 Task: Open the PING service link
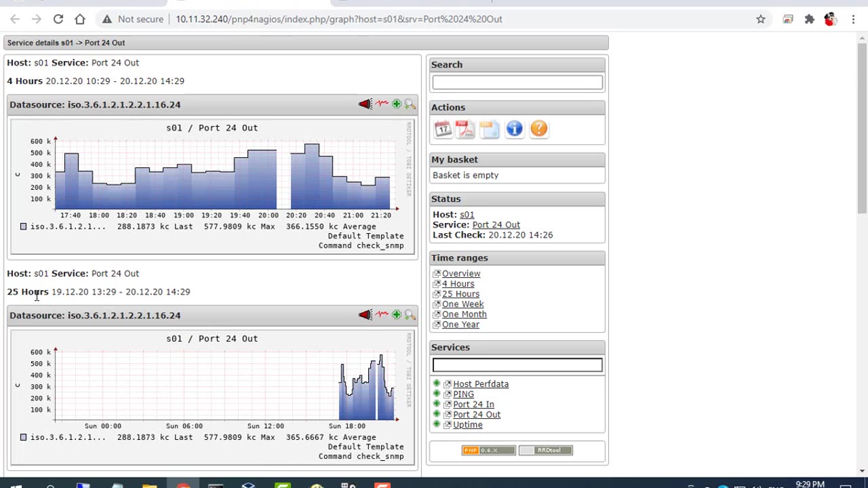(463, 394)
